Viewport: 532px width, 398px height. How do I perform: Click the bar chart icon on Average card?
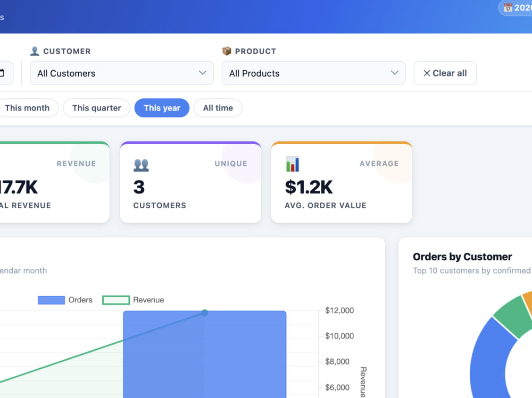point(293,164)
